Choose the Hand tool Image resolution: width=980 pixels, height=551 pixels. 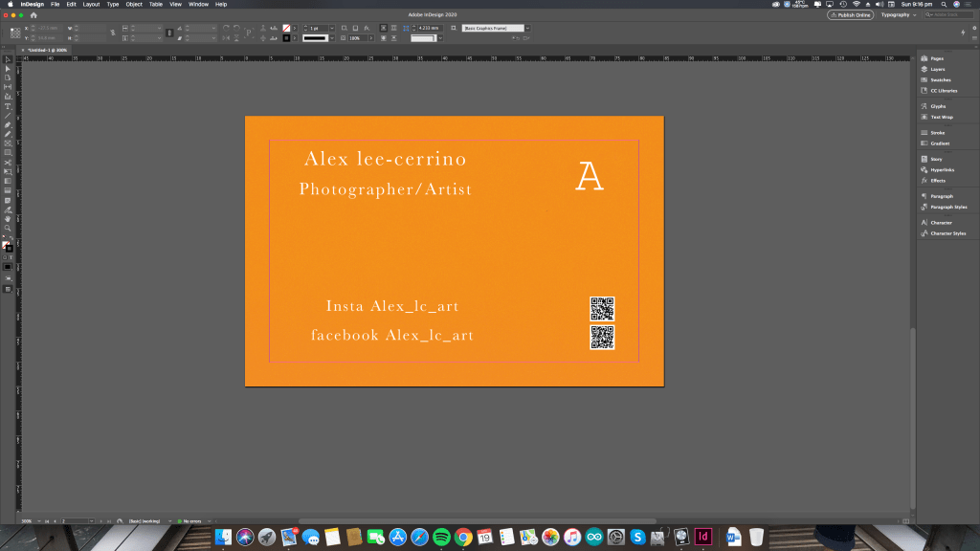coord(8,218)
